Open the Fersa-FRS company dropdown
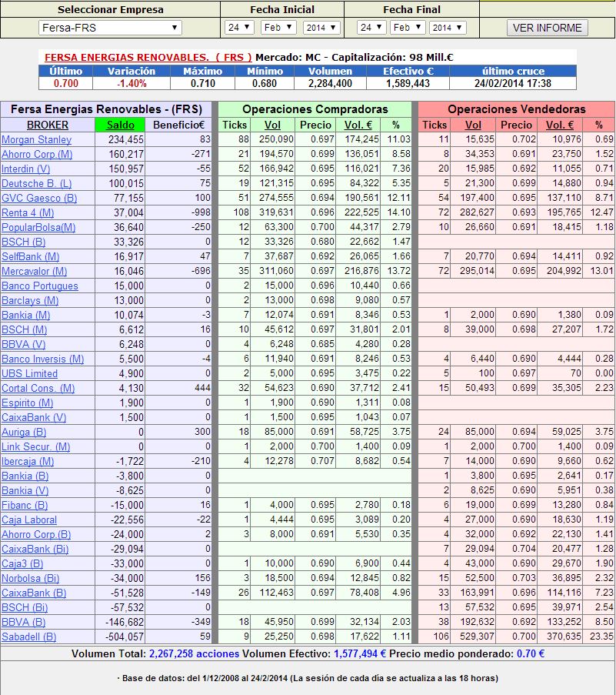The height and width of the screenshot is (695, 616). [x=110, y=28]
